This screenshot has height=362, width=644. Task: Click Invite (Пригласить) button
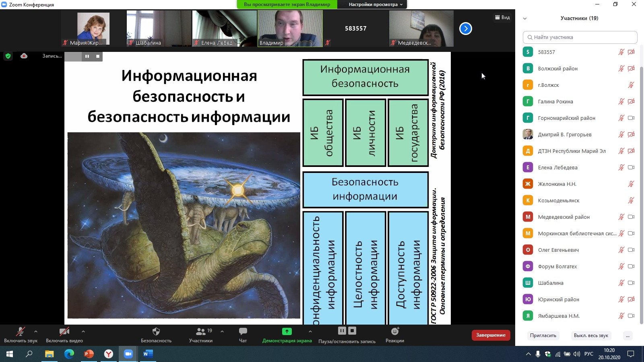[543, 335]
